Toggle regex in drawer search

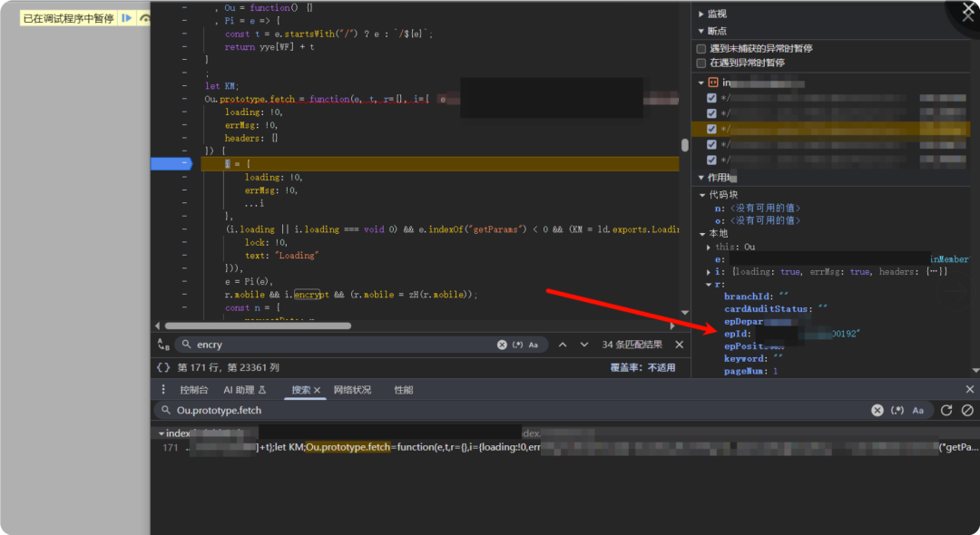coord(897,410)
